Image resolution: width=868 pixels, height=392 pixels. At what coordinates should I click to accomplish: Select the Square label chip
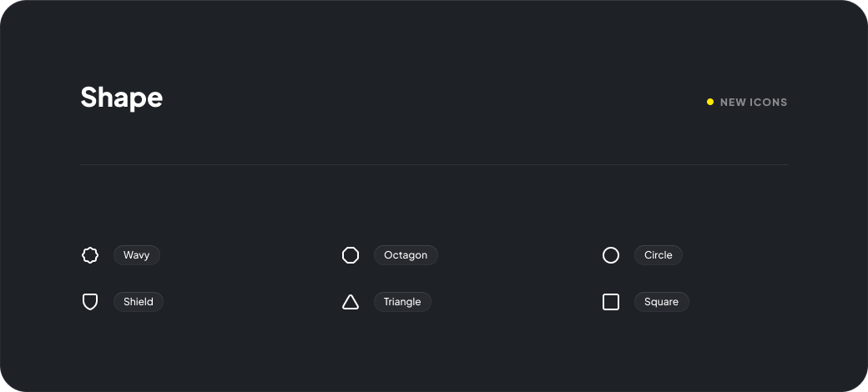(x=662, y=302)
